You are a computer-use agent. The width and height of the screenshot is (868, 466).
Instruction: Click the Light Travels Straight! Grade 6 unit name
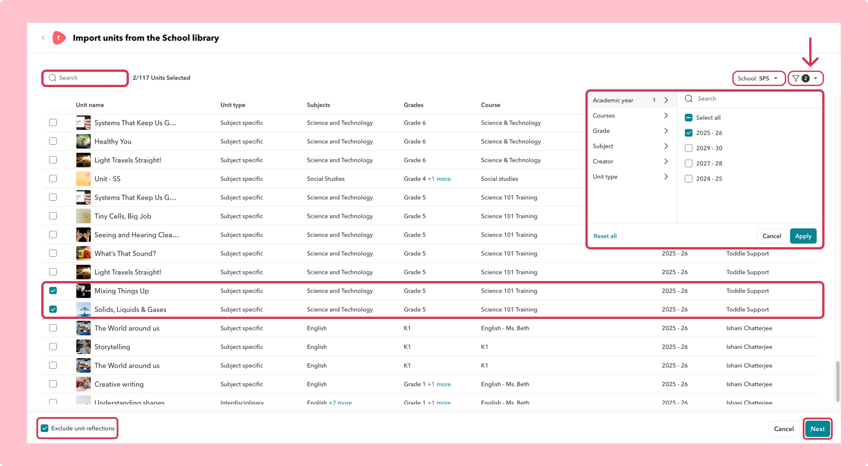click(x=128, y=160)
